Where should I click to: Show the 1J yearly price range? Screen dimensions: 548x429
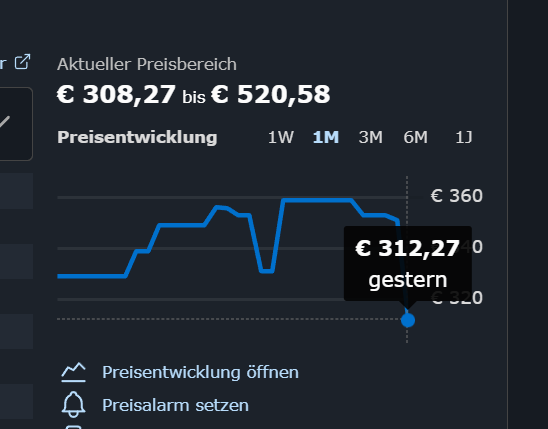(463, 137)
